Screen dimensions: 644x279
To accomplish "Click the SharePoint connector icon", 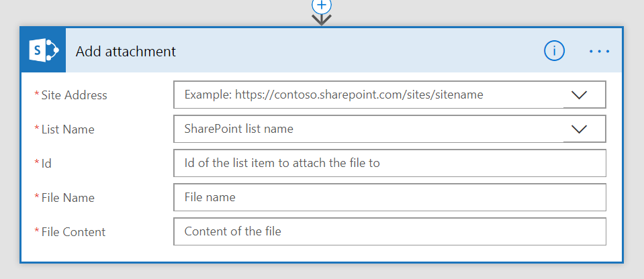I will coord(44,50).
